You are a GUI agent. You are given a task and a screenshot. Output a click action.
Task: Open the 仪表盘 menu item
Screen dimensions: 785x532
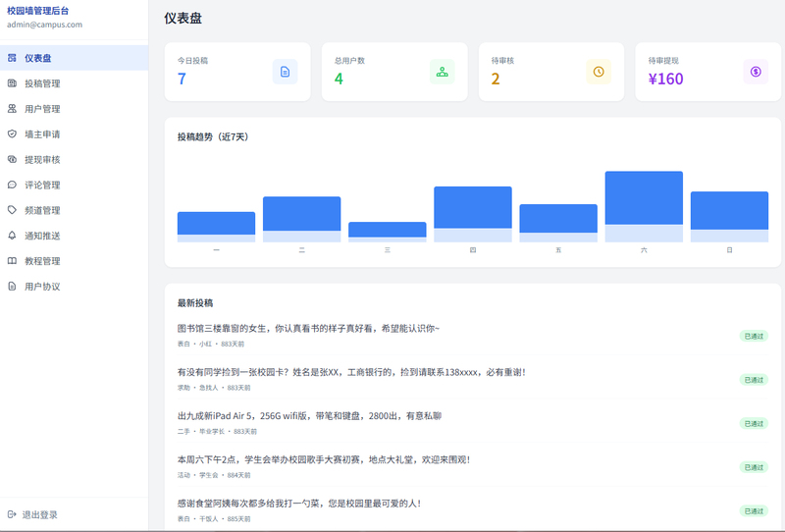coord(75,58)
